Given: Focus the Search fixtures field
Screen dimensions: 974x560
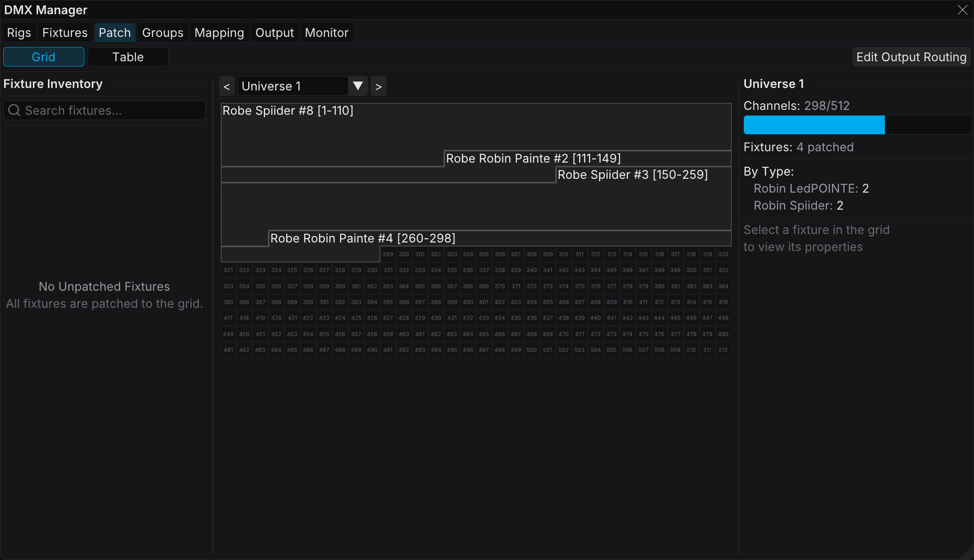Looking at the screenshot, I should 105,110.
